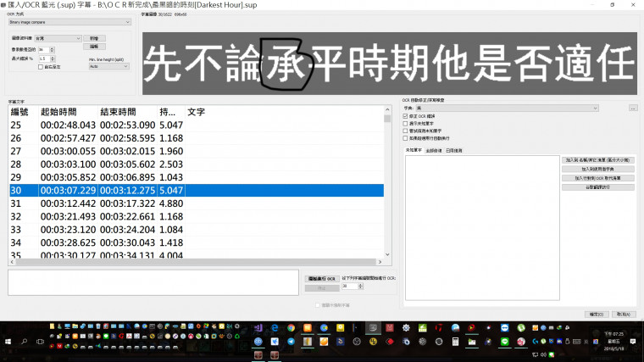The width and height of the screenshot is (644, 362).
Task: Click the Edit button below New
Action: click(94, 47)
